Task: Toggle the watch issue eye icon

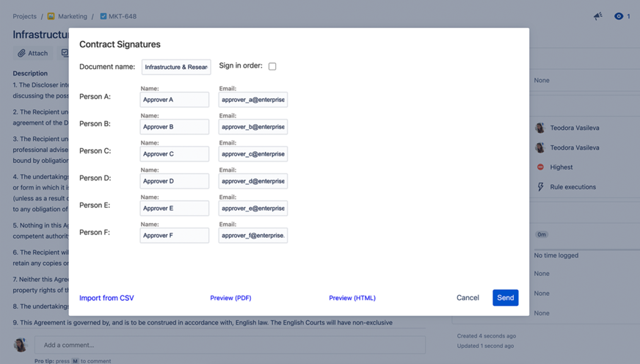Action: pyautogui.click(x=619, y=16)
